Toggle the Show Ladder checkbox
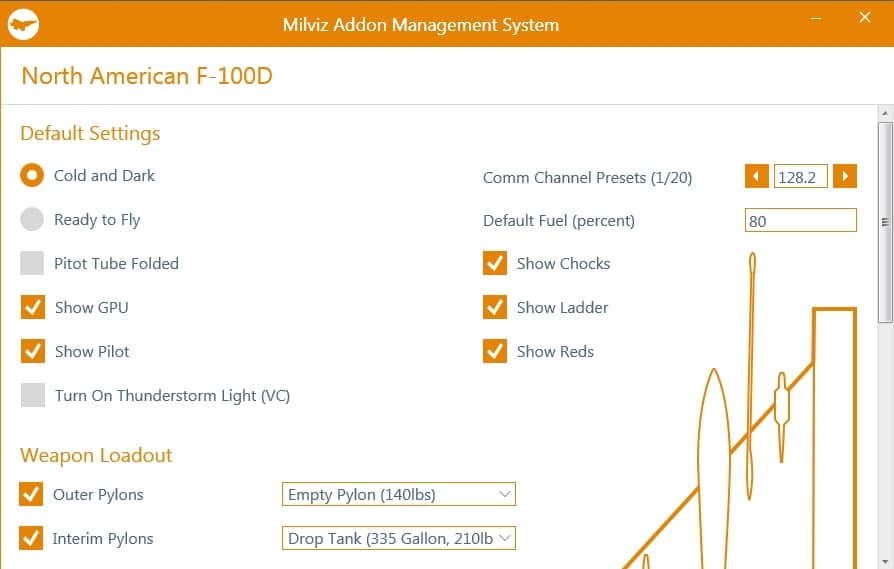The width and height of the screenshot is (894, 569). [495, 307]
